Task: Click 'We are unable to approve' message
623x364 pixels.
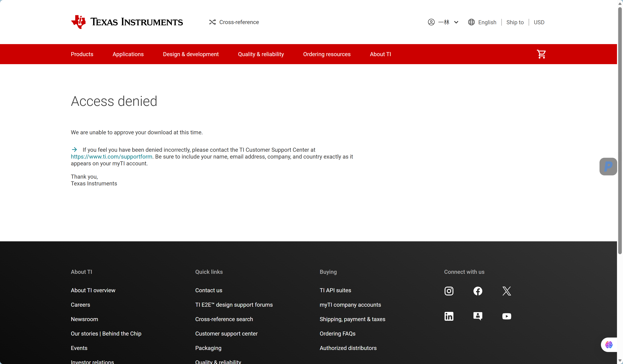Action: pos(137,133)
